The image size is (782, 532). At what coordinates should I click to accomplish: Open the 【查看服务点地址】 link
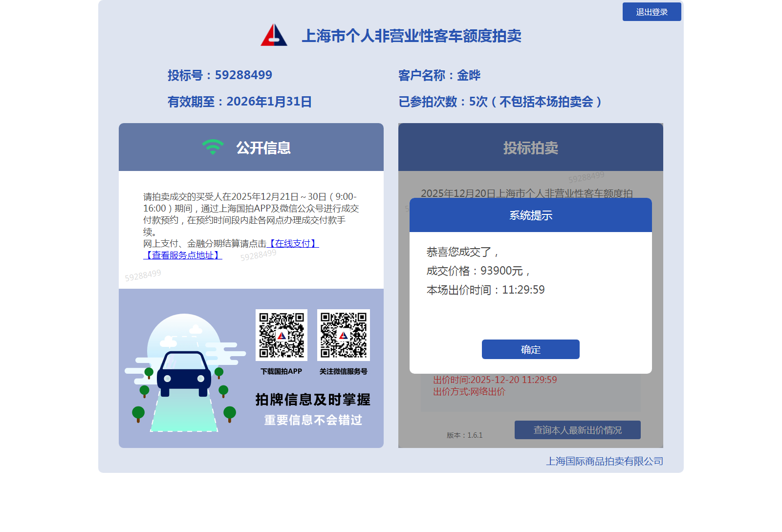[x=183, y=255]
